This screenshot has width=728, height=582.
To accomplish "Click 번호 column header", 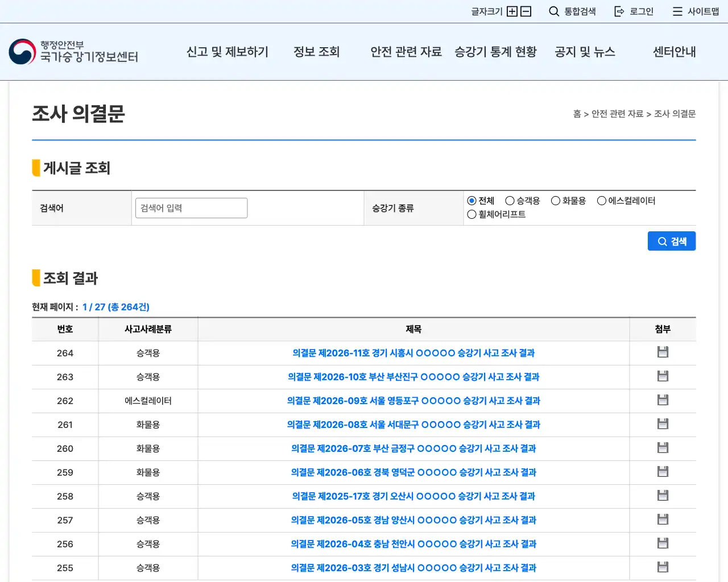I will (65, 329).
